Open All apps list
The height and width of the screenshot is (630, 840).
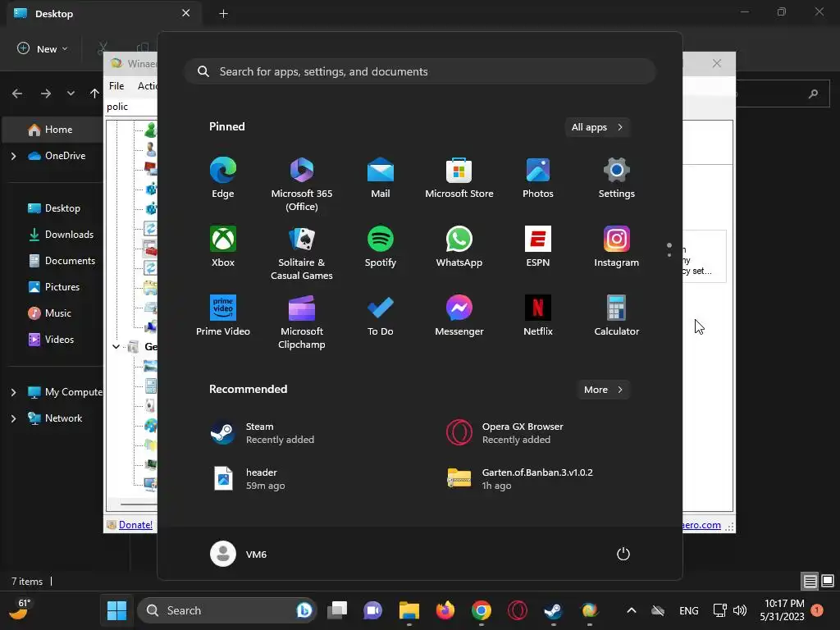[x=597, y=127]
